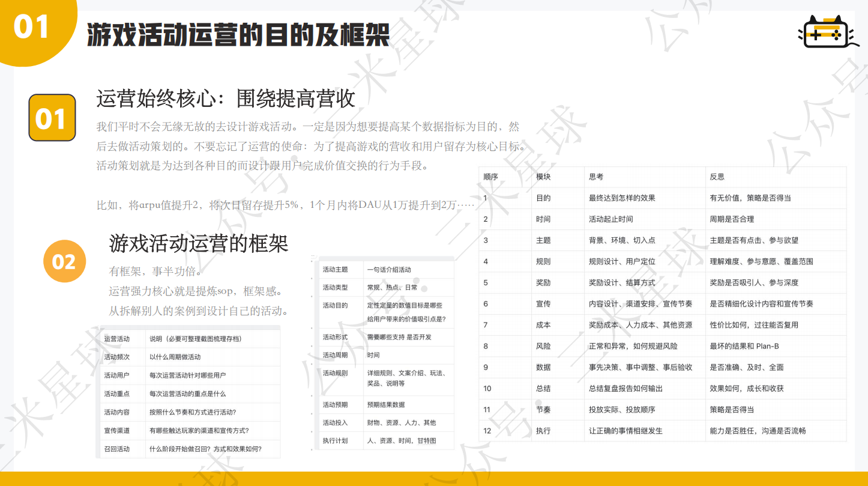Image resolution: width=868 pixels, height=486 pixels.
Task: Select the 召回活动 row label
Action: pos(117,449)
